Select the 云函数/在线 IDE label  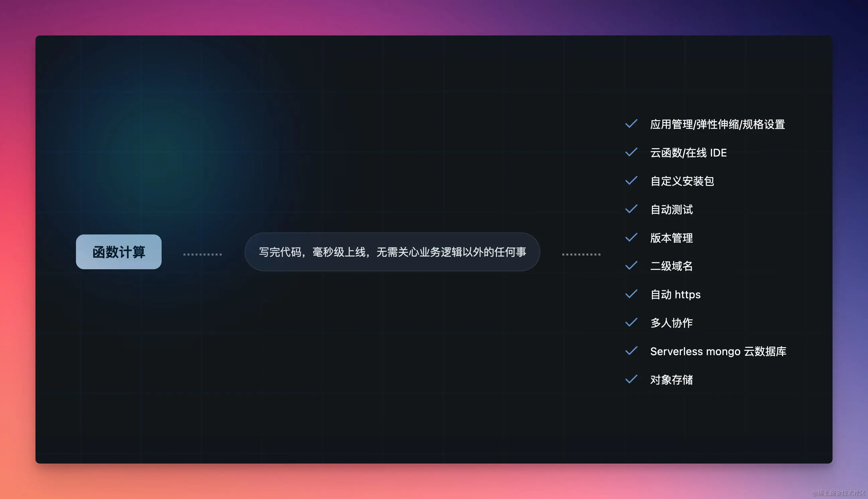tap(688, 153)
